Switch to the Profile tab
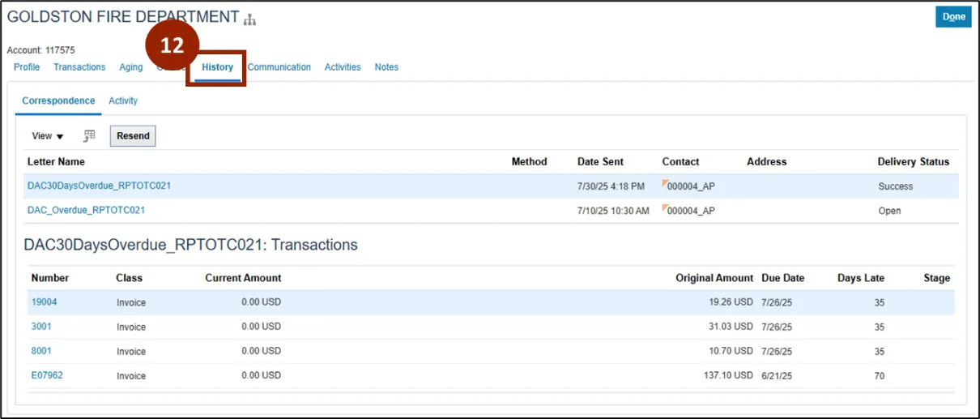Screen dimensions: 980x419 click(x=27, y=67)
